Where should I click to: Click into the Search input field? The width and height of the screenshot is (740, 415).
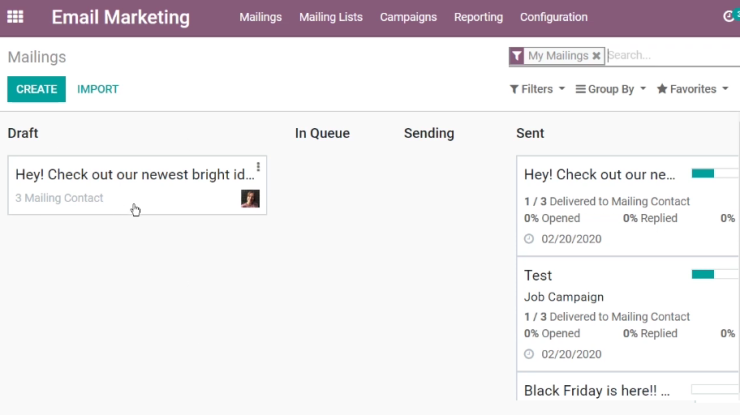click(x=673, y=55)
